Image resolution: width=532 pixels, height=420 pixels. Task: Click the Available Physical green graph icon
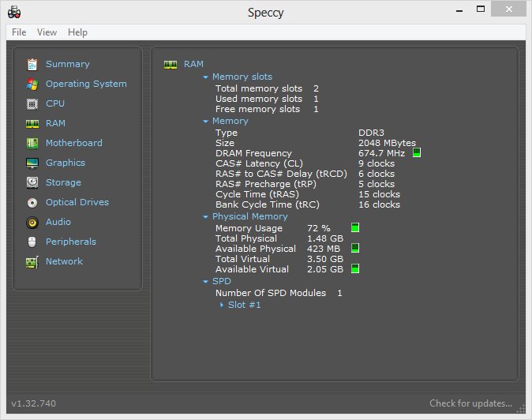(x=355, y=248)
